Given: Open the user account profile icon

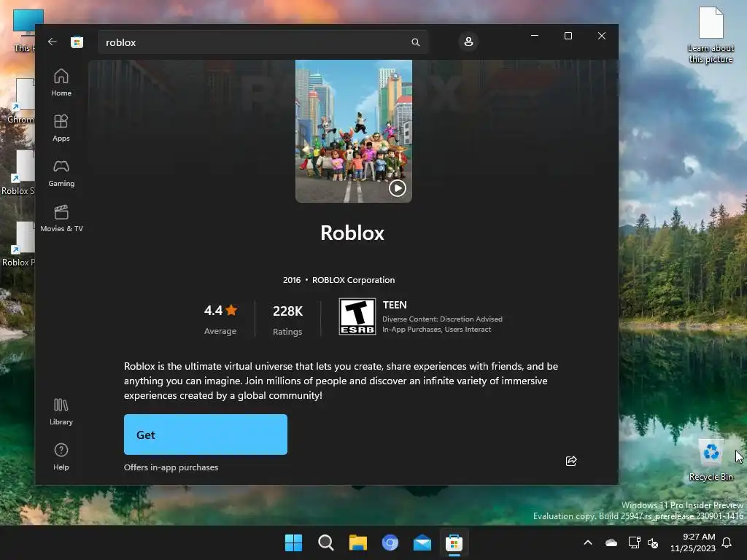Looking at the screenshot, I should (x=468, y=42).
